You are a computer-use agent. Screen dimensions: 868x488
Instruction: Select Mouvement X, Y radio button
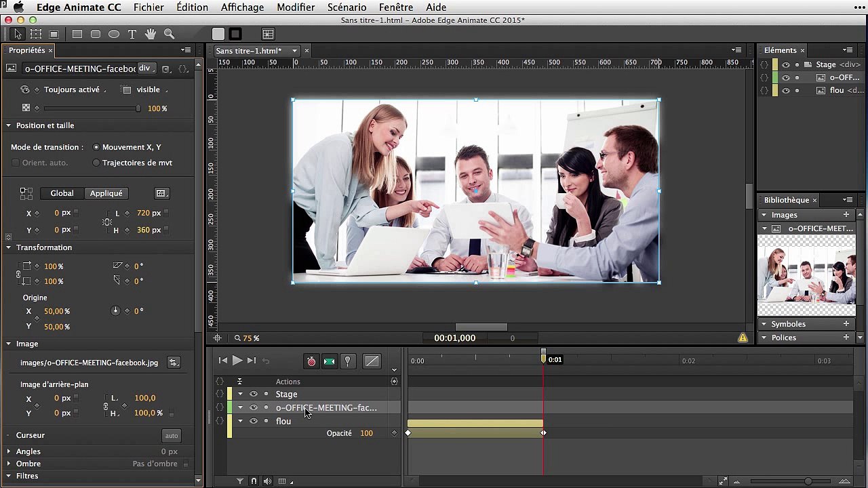point(96,147)
